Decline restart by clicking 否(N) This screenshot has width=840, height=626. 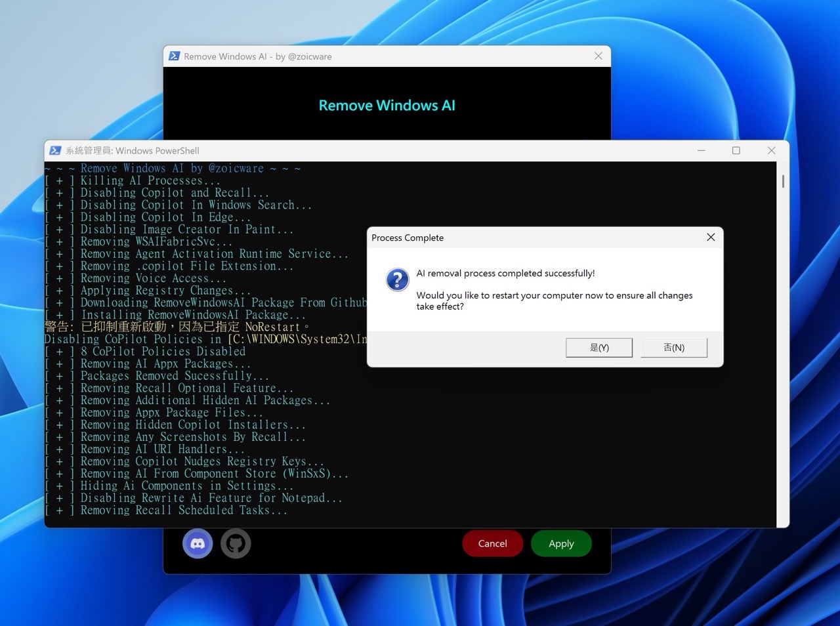click(x=673, y=347)
